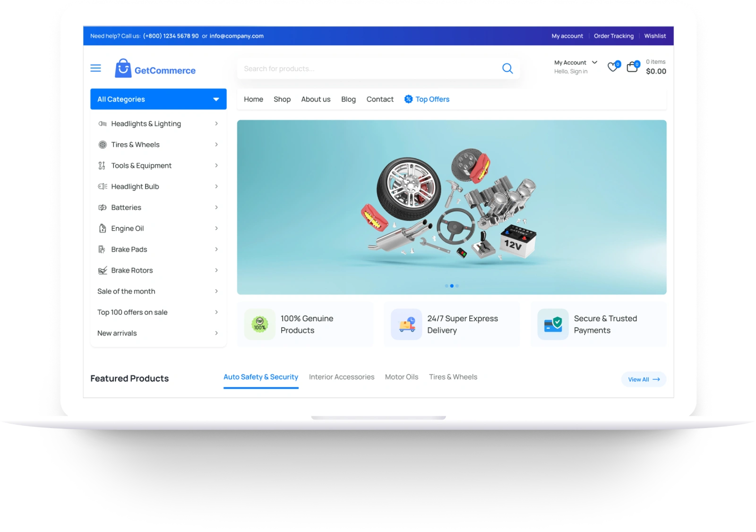Collapse the All Categories dropdown
The height and width of the screenshot is (532, 756).
point(216,99)
